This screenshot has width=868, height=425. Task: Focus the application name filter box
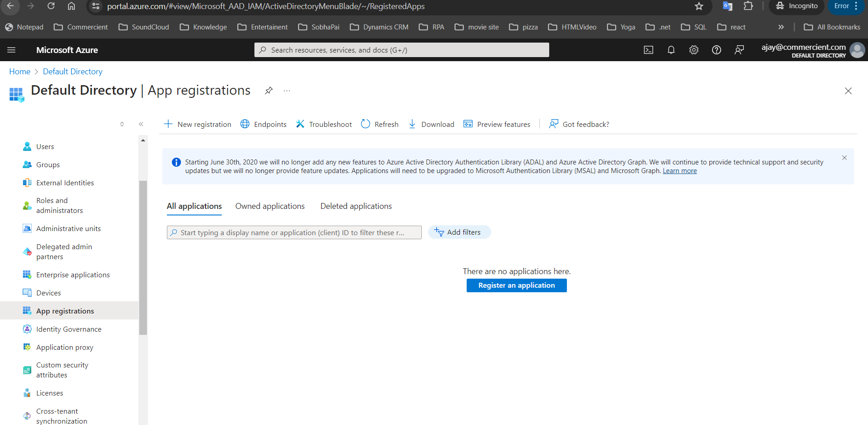[x=294, y=232]
